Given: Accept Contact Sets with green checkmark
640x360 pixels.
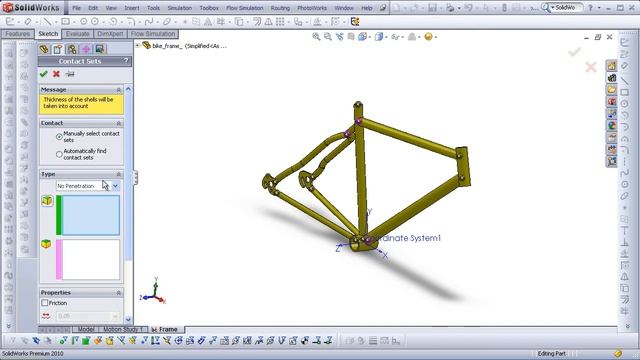Looking at the screenshot, I should pyautogui.click(x=44, y=74).
